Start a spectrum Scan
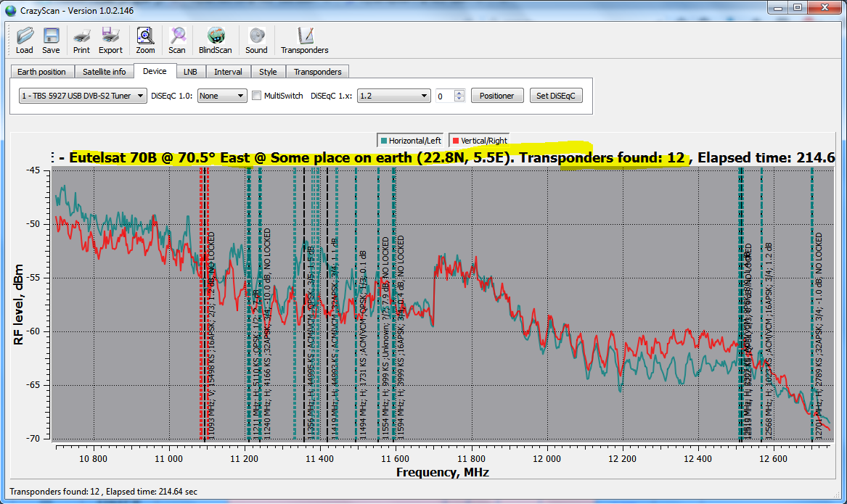 point(177,40)
